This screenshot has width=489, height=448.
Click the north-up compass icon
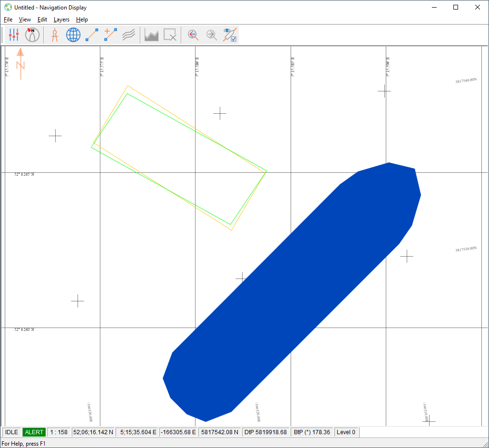32,35
